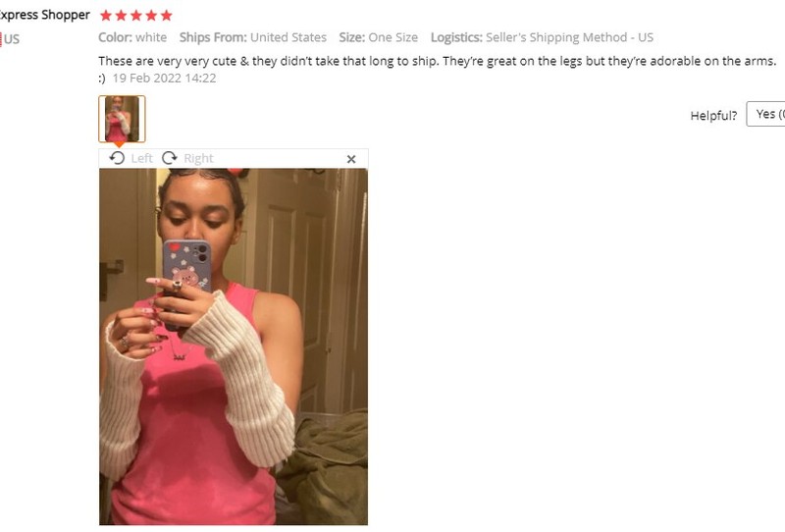Click the review date 19 Feb 2022
785x532 pixels.
coord(164,79)
